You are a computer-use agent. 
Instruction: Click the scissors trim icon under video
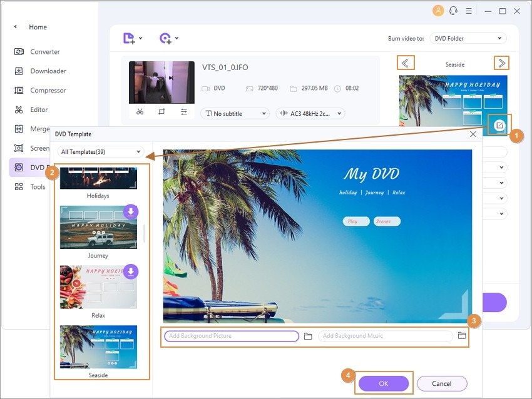[140, 111]
